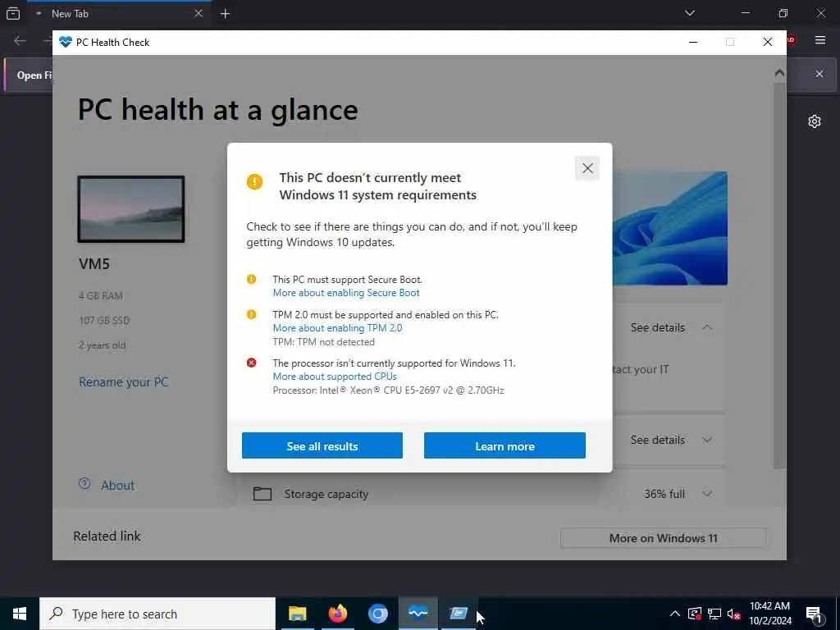Image resolution: width=840 pixels, height=630 pixels.
Task: Open Chromium browser from the taskbar
Action: tap(377, 614)
